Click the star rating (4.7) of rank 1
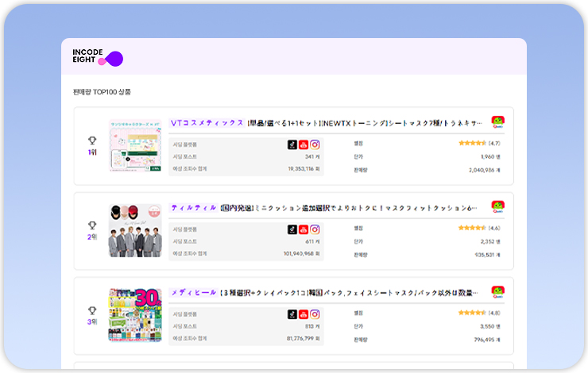 pos(479,143)
